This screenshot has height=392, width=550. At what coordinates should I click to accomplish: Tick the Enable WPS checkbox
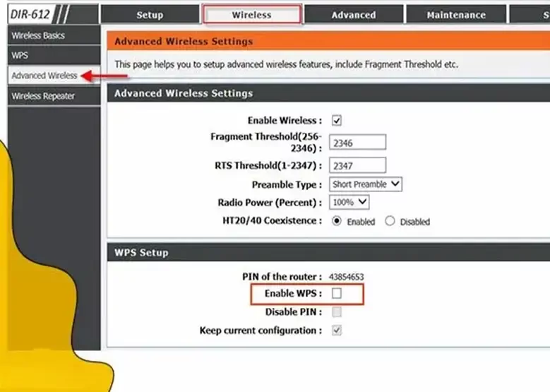coord(337,293)
